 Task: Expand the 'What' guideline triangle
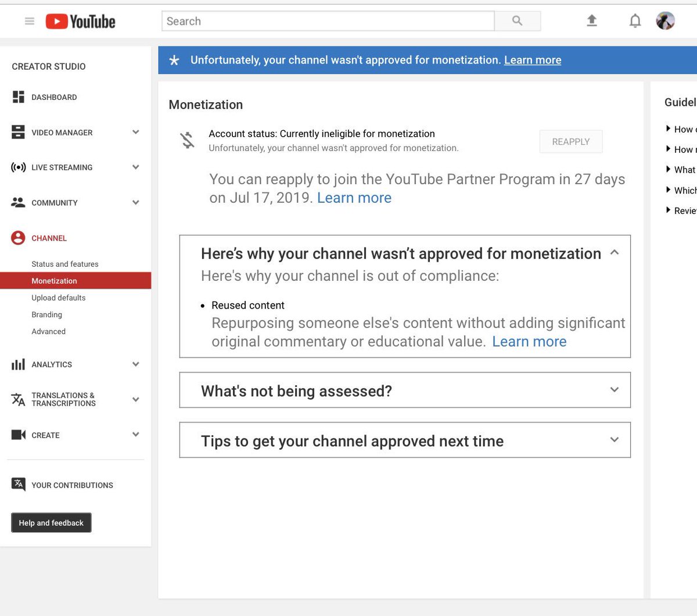pyautogui.click(x=669, y=169)
